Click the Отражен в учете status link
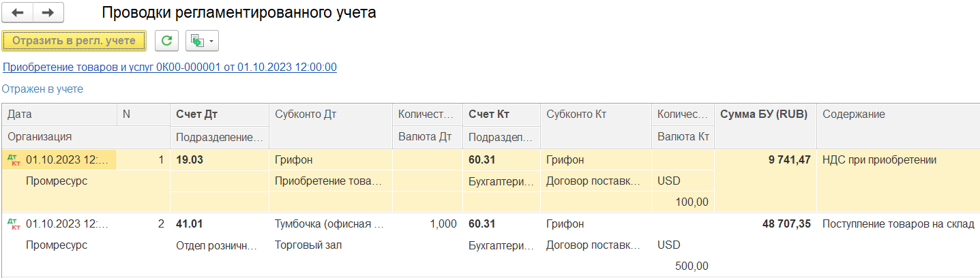980x278 pixels. pyautogui.click(x=43, y=89)
